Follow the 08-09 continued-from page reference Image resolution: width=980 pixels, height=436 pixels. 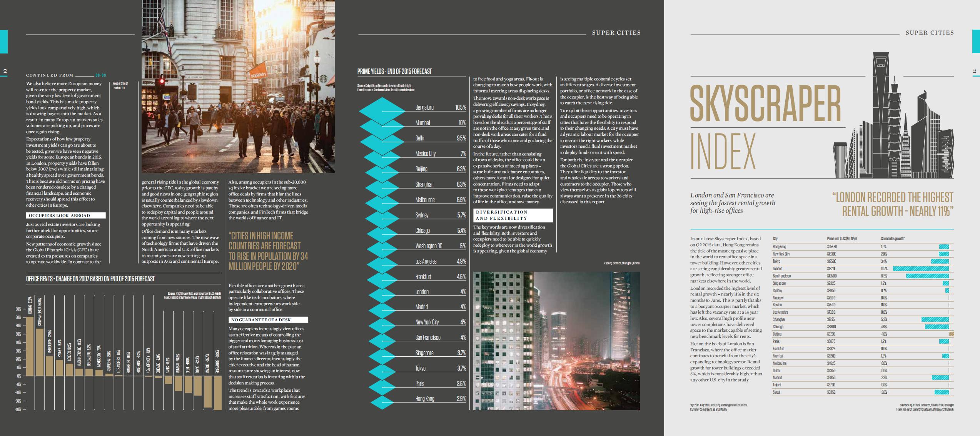click(x=100, y=75)
